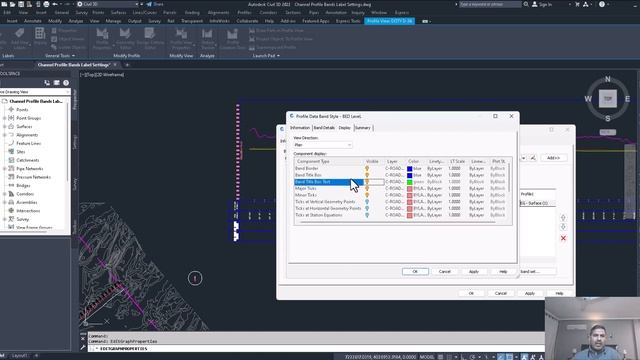This screenshot has width=640, height=360.
Task: Click OK in the background properties dialog
Action: [x=471, y=293]
